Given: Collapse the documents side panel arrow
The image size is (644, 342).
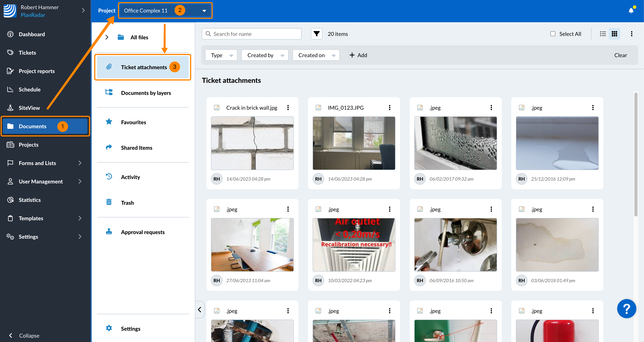Looking at the screenshot, I should click(x=199, y=310).
